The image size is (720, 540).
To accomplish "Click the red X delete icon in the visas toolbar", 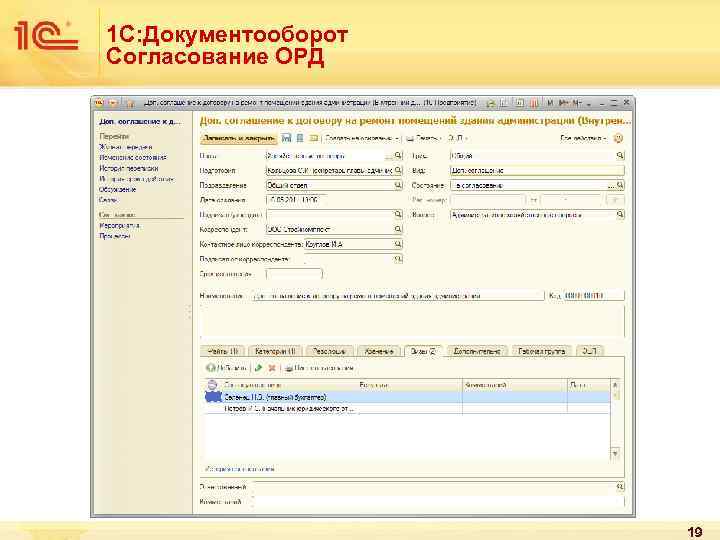I will click(x=272, y=368).
